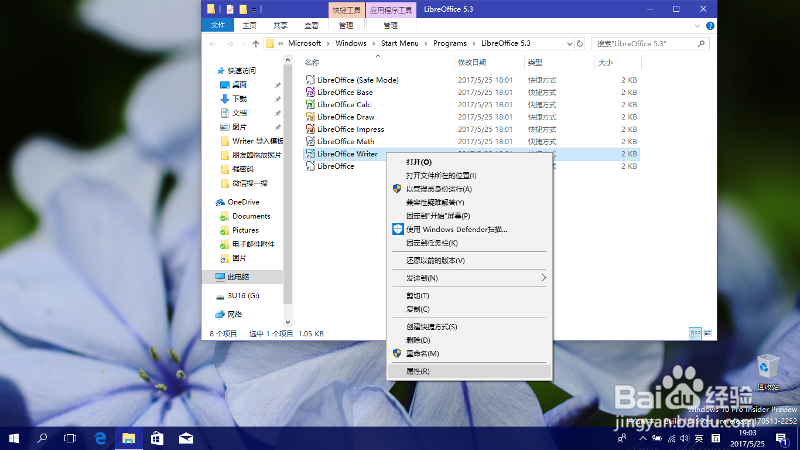Select the plain LibreOffice shortcut icon

(x=310, y=166)
